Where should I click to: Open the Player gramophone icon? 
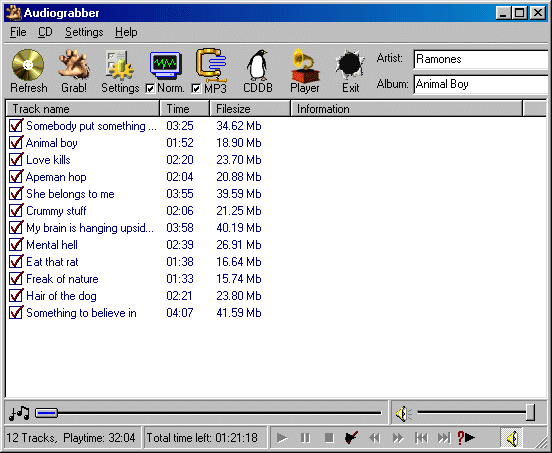pos(305,65)
